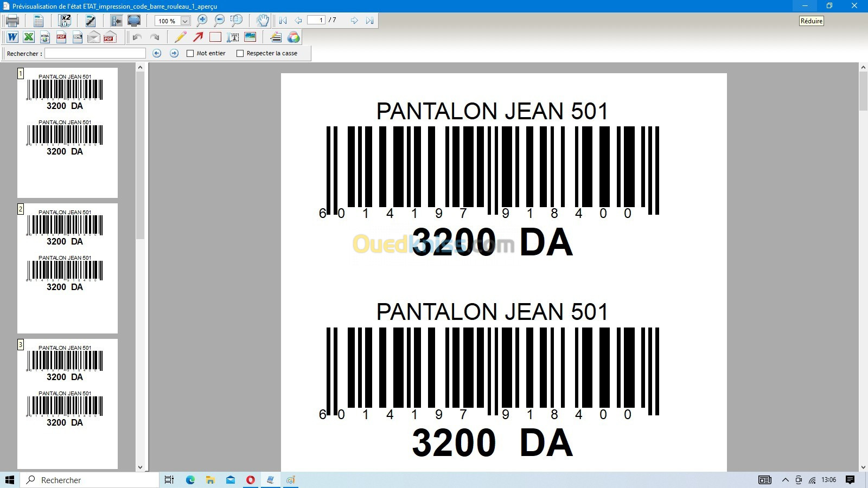Click the thumbnail panel scrollbar down arrow

(x=140, y=467)
